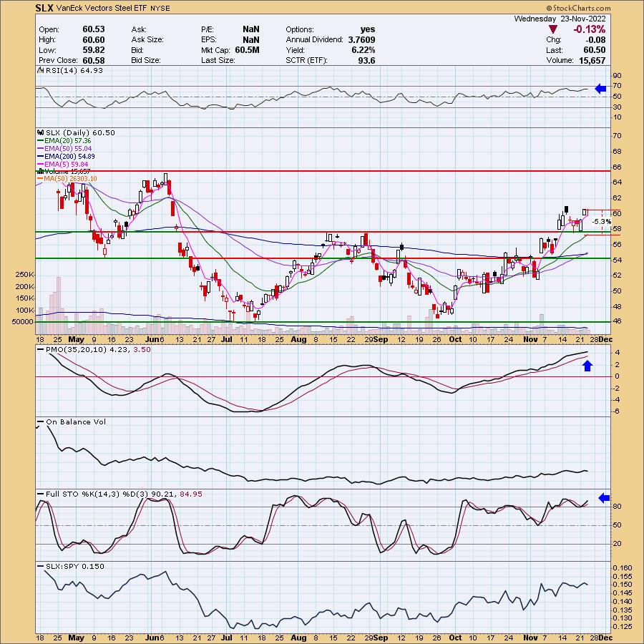Select the EMA(5) 59.84 legend entry
The width and height of the screenshot is (644, 644).
click(x=66, y=164)
